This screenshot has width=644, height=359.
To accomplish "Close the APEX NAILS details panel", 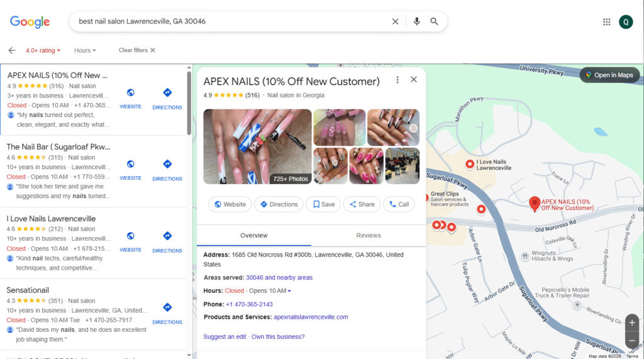I will pyautogui.click(x=414, y=80).
